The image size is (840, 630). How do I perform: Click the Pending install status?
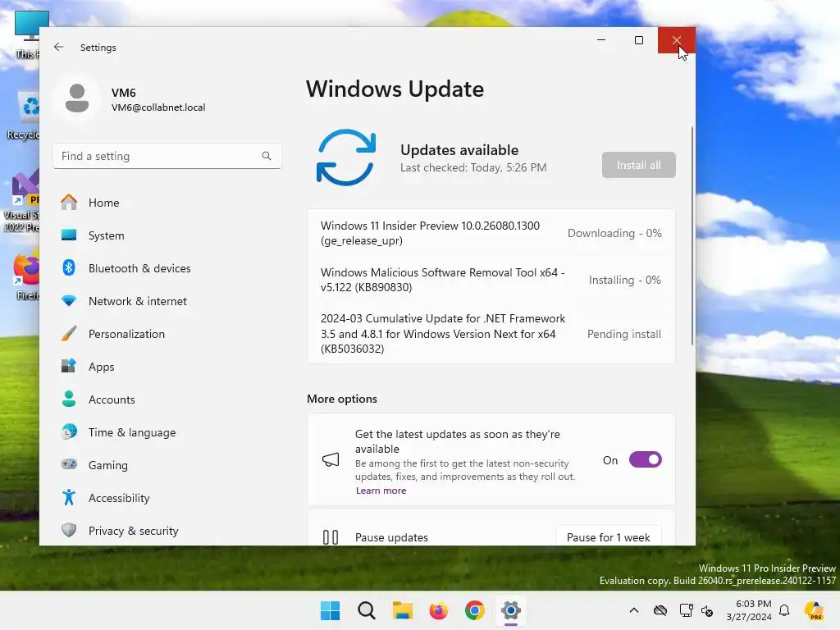coord(624,334)
